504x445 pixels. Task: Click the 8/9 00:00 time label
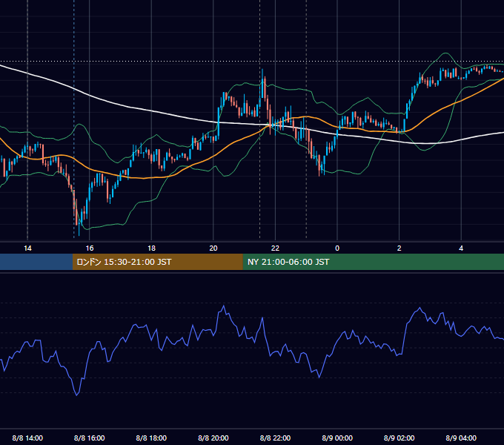(337, 438)
